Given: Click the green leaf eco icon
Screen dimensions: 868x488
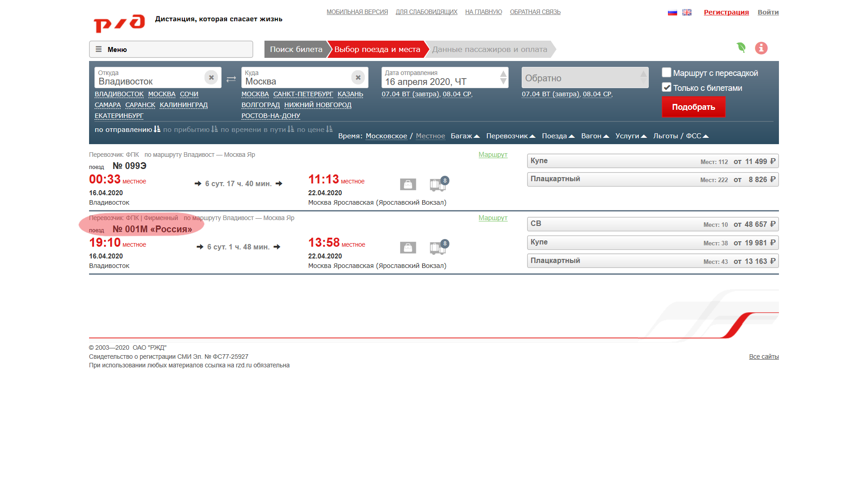Looking at the screenshot, I should (x=741, y=47).
